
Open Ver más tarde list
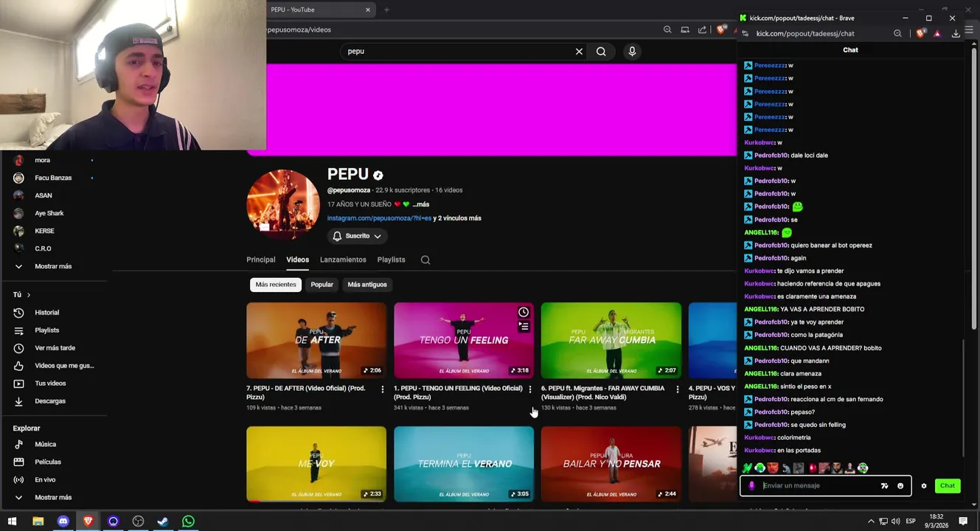(55, 348)
